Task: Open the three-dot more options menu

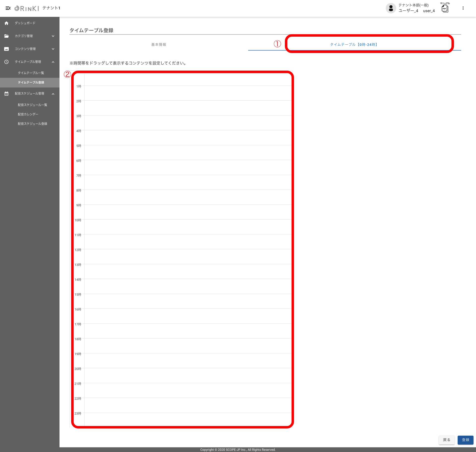Action: pos(463,8)
